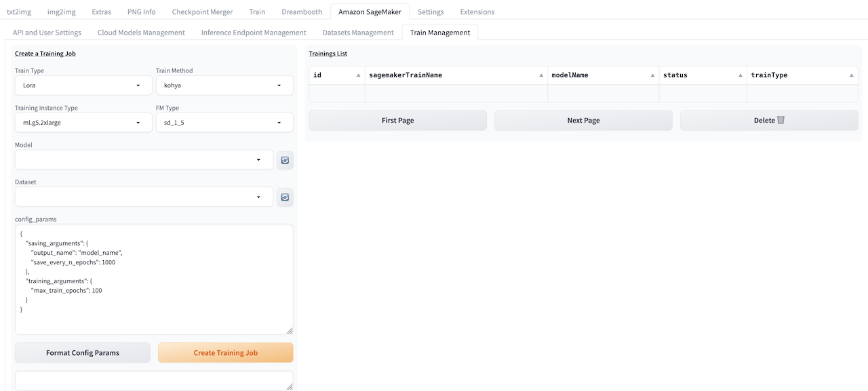Expand the FM Type sd_1_5 dropdown

click(224, 123)
